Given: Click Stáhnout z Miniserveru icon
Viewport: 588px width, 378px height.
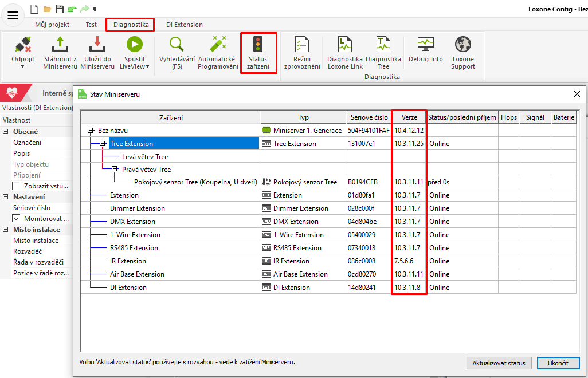Looking at the screenshot, I should coord(60,45).
